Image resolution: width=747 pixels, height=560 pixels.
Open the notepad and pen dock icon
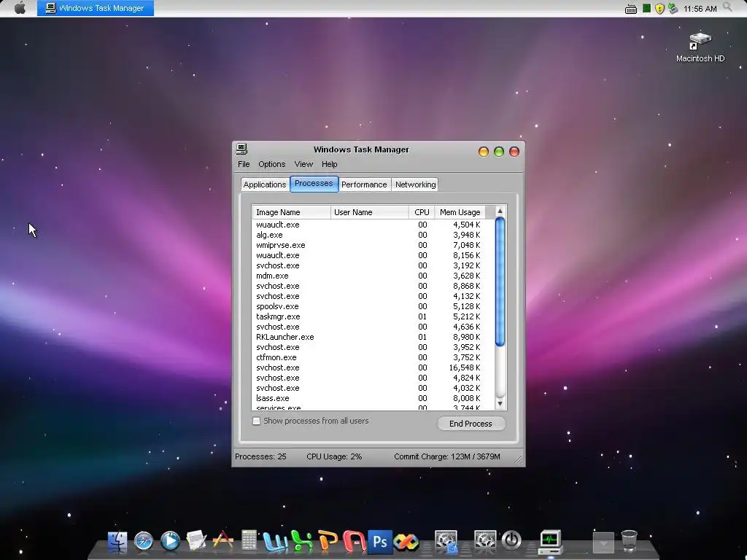(196, 542)
